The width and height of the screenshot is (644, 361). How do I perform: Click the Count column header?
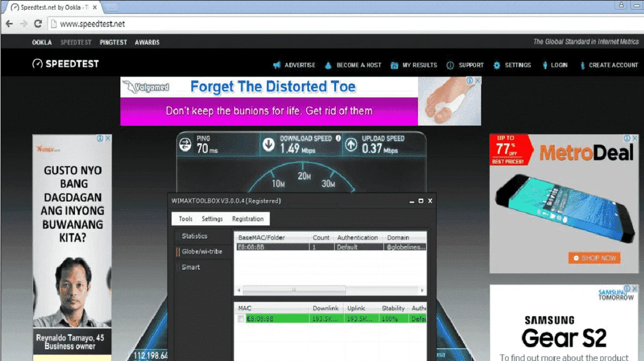(x=321, y=238)
